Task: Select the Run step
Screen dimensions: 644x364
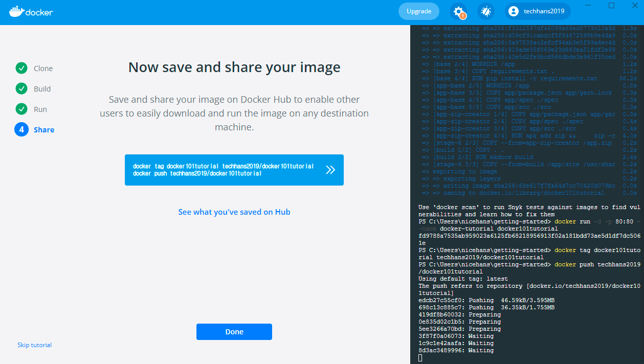Action: point(40,109)
